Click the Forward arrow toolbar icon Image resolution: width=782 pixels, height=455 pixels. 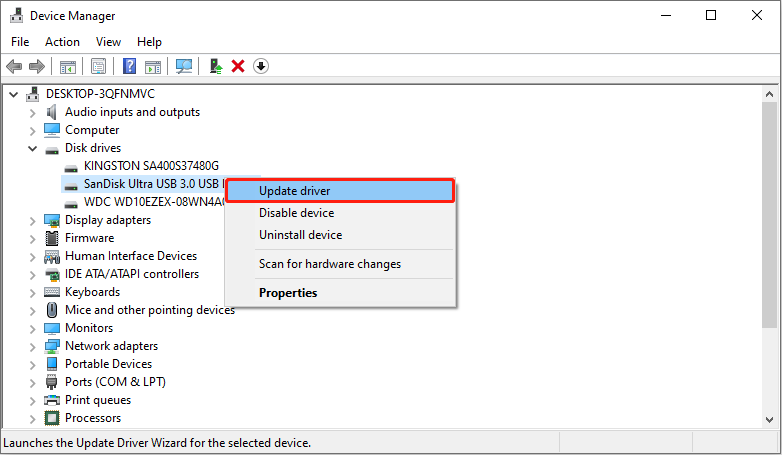pyautogui.click(x=37, y=66)
